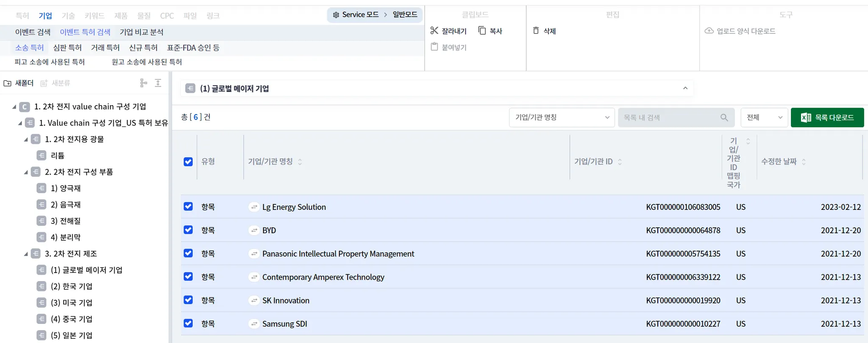Toggle the select-all header checkbox
The image size is (868, 343).
(x=188, y=162)
